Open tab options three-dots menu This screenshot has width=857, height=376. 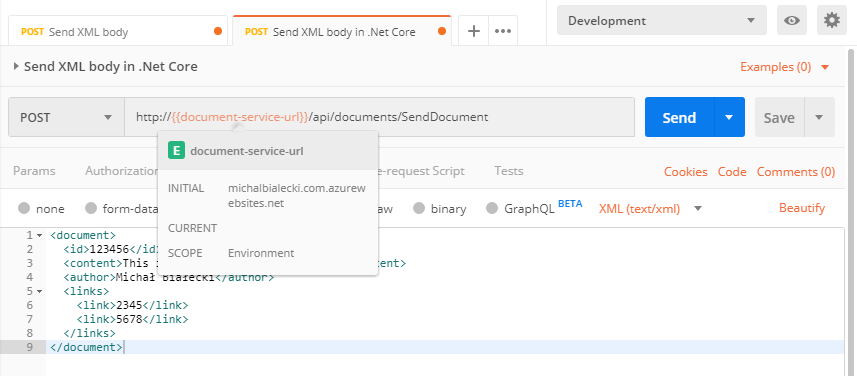(502, 31)
